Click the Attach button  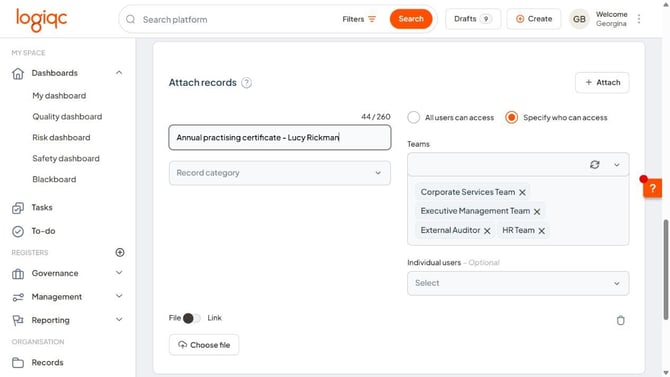coord(602,82)
